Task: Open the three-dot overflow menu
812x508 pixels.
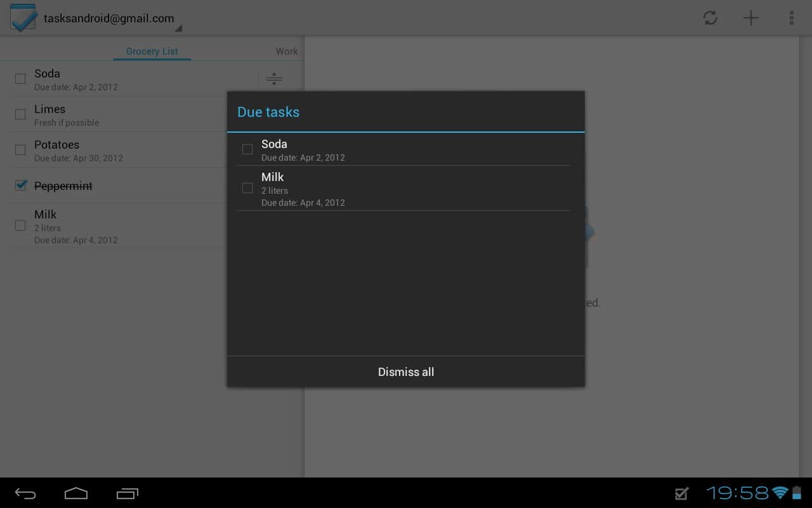Action: tap(791, 18)
